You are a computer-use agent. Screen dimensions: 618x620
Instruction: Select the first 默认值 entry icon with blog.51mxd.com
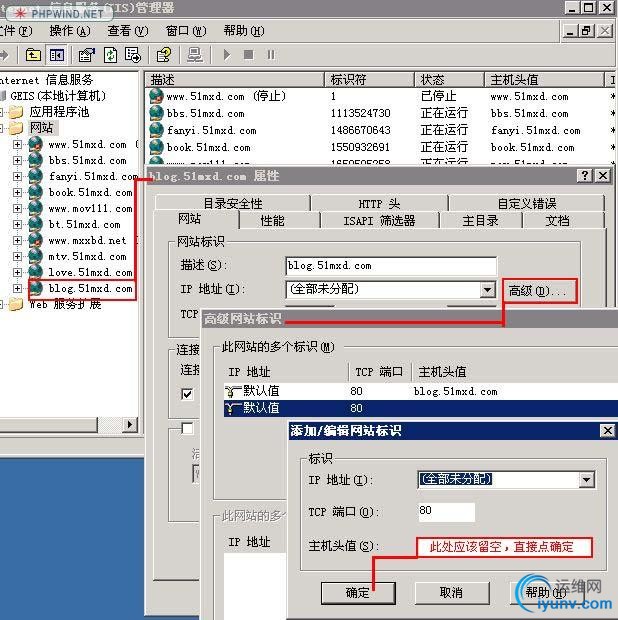(x=232, y=391)
